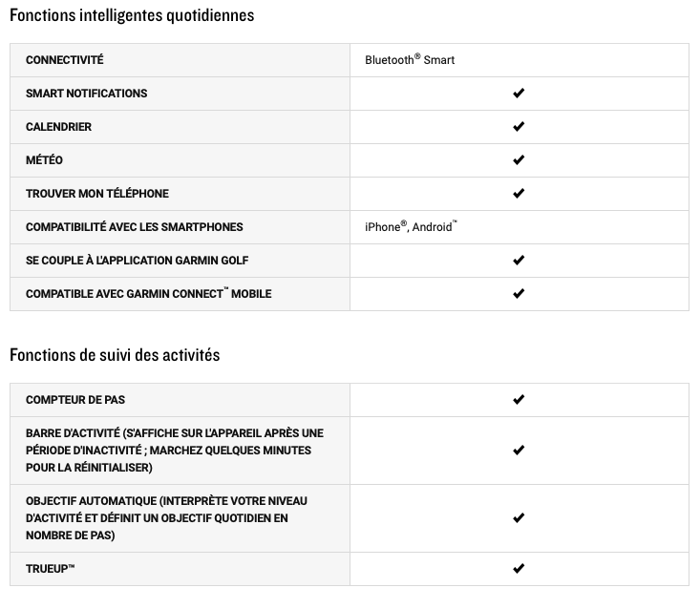Click the Objectif automatique checkmark
The height and width of the screenshot is (609, 700).
pyautogui.click(x=519, y=518)
